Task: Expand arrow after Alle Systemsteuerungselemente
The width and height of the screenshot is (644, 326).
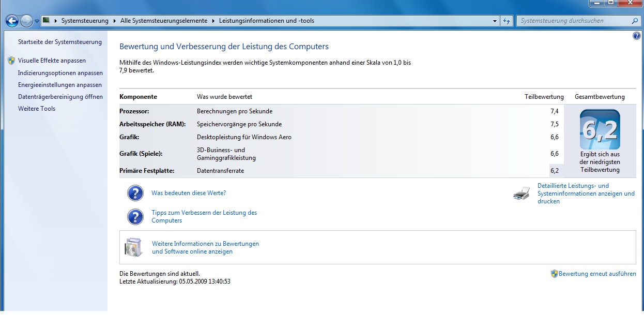Action: [212, 21]
